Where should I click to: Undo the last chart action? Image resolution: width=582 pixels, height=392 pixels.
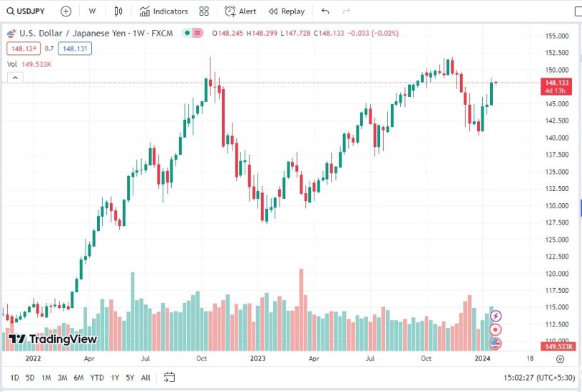[325, 11]
